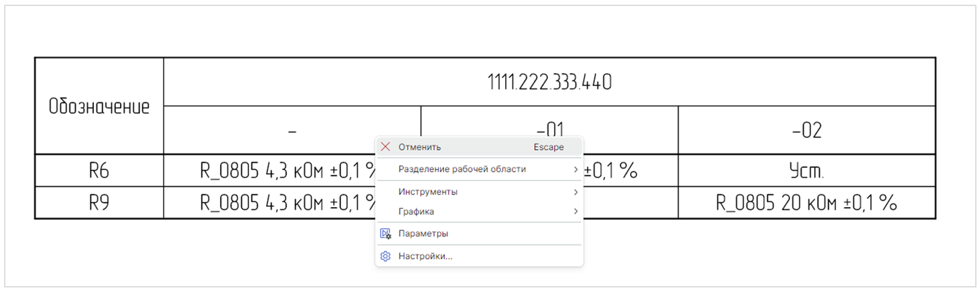
Task: Click the Escape shortcut label
Action: tap(549, 147)
